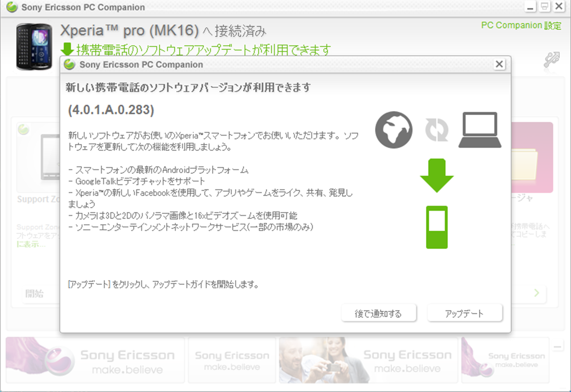This screenshot has width=571, height=392.
Task: Click the green mobile phone icon
Action: 437,227
